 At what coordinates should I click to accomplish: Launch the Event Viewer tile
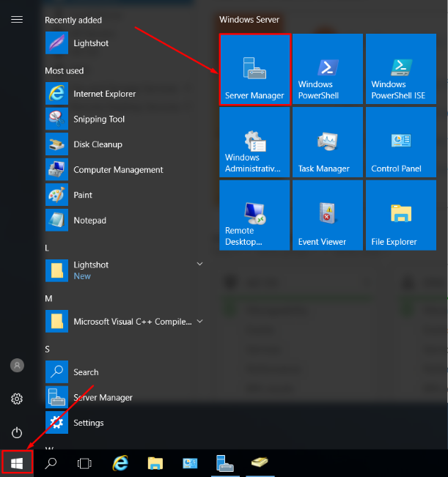(328, 215)
